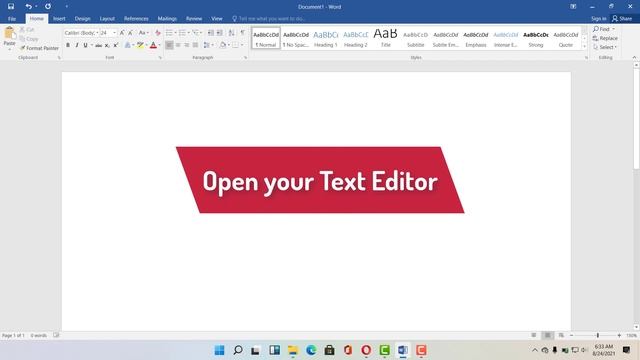Open the font name dropdown
This screenshot has height=360, width=640.
click(97, 33)
